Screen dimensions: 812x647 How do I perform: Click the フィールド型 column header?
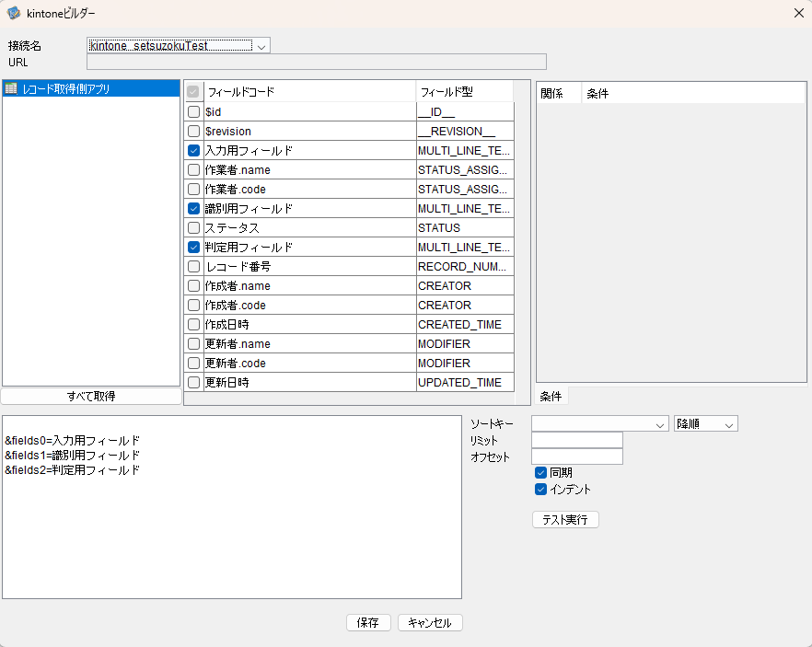[x=465, y=92]
